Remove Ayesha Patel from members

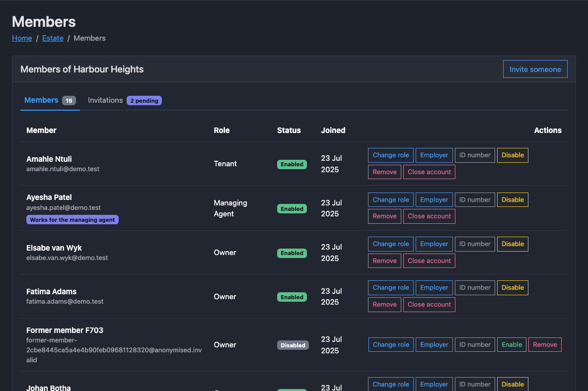(384, 216)
